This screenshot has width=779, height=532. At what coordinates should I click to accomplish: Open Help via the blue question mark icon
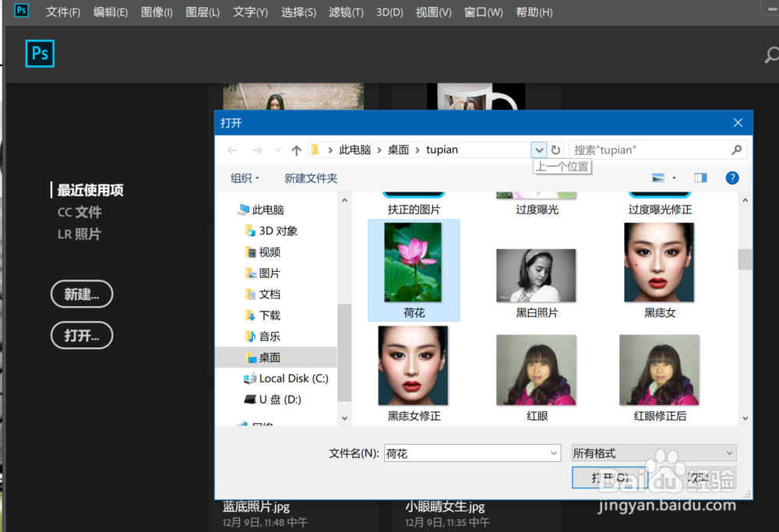(731, 178)
